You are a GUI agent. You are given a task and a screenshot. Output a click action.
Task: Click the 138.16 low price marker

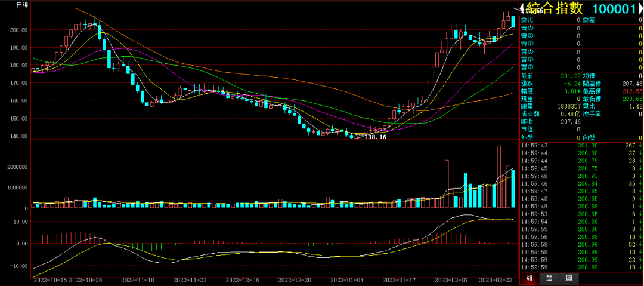point(375,137)
